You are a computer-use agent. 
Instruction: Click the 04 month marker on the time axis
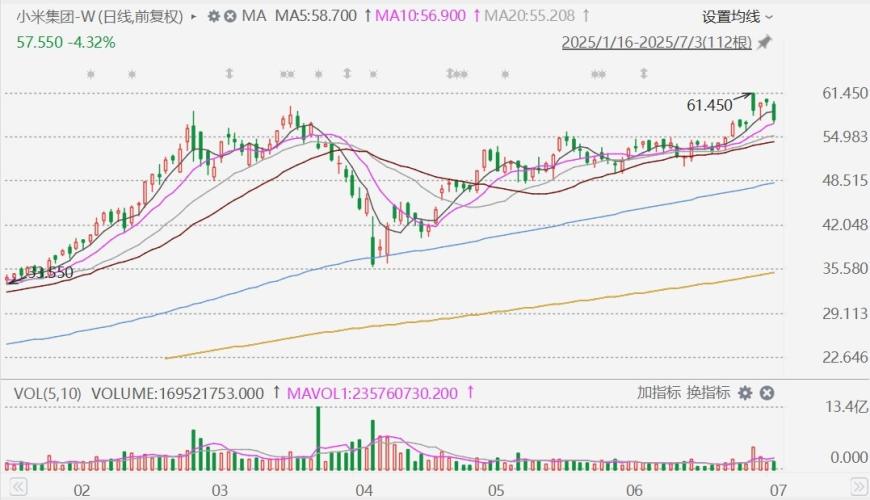pyautogui.click(x=364, y=490)
